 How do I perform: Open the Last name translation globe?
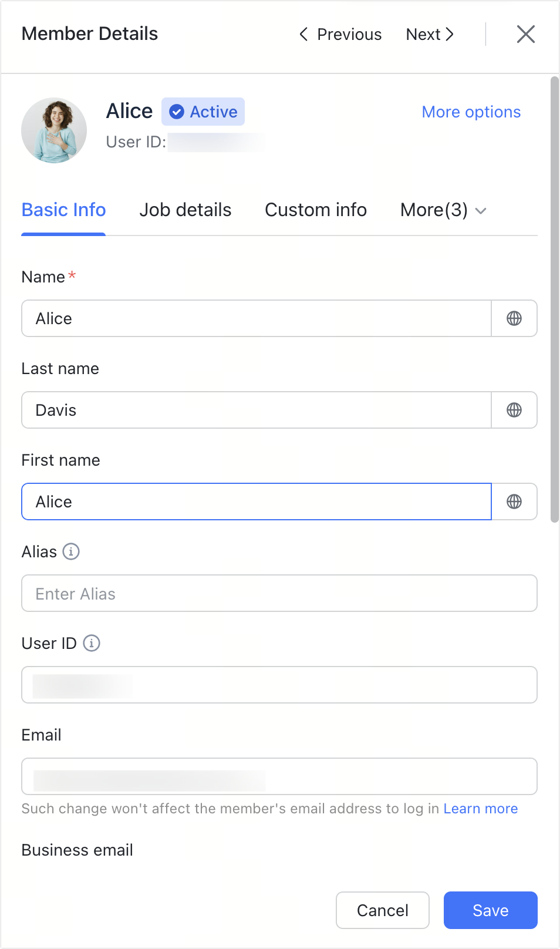pos(514,410)
